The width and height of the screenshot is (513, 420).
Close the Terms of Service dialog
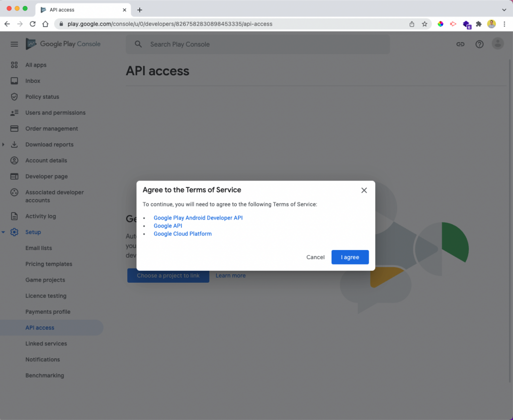coord(364,190)
